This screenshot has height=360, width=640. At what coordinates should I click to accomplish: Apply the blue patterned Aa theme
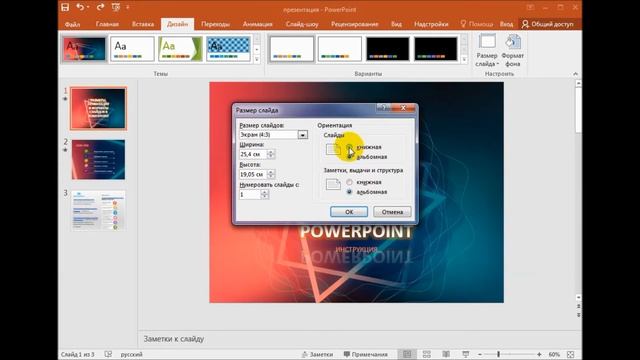click(x=228, y=49)
